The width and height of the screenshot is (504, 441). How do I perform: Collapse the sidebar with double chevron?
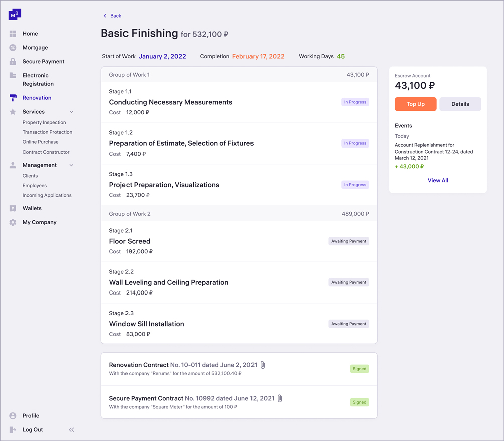pos(71,430)
